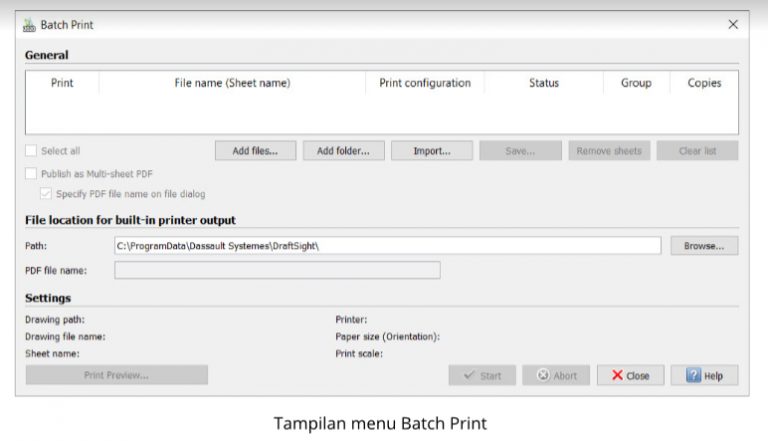Open Help with the question mark button
The width and height of the screenshot is (768, 441).
pyautogui.click(x=704, y=375)
